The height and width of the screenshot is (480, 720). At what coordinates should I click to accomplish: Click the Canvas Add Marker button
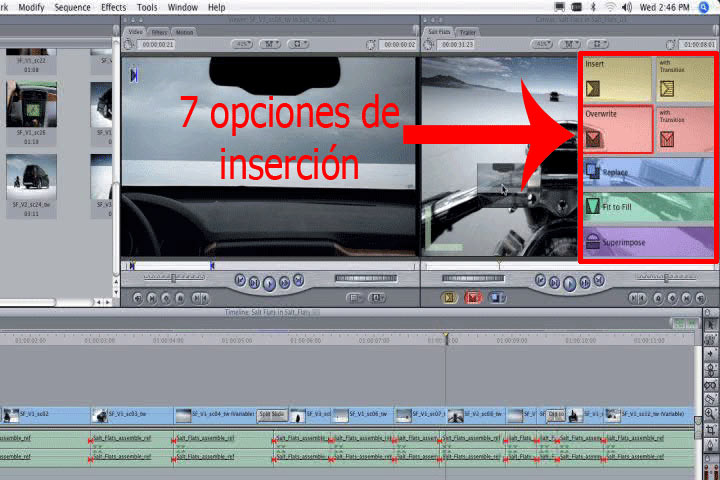(658, 299)
